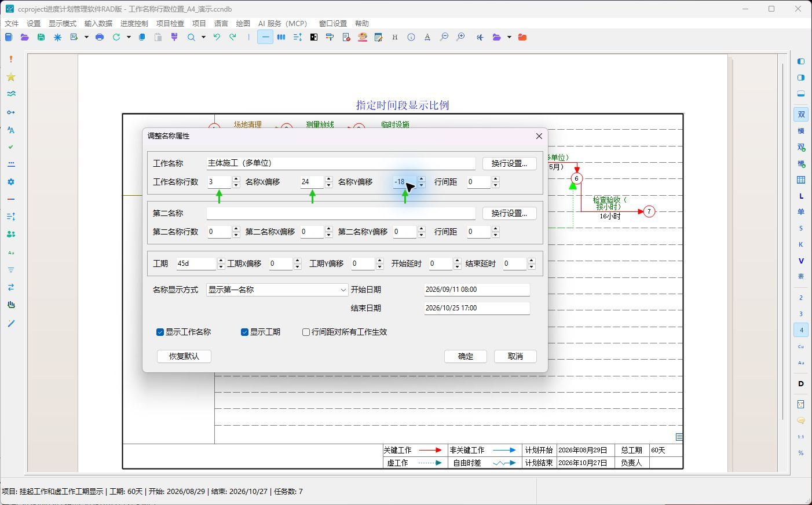This screenshot has height=505, width=812.
Task: Click the grid table icon in right sidebar
Action: (x=801, y=180)
